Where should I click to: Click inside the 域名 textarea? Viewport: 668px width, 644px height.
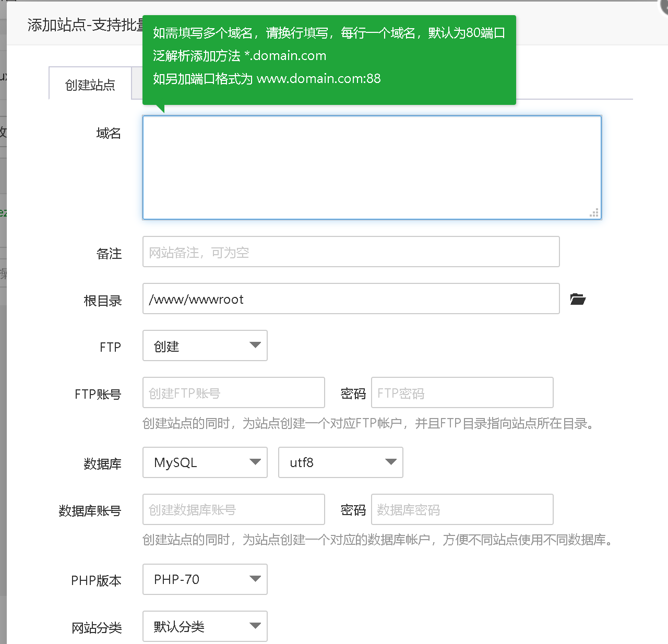[x=372, y=168]
